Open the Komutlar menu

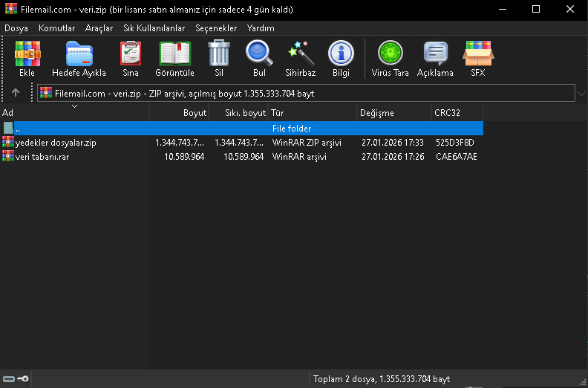[x=56, y=28]
